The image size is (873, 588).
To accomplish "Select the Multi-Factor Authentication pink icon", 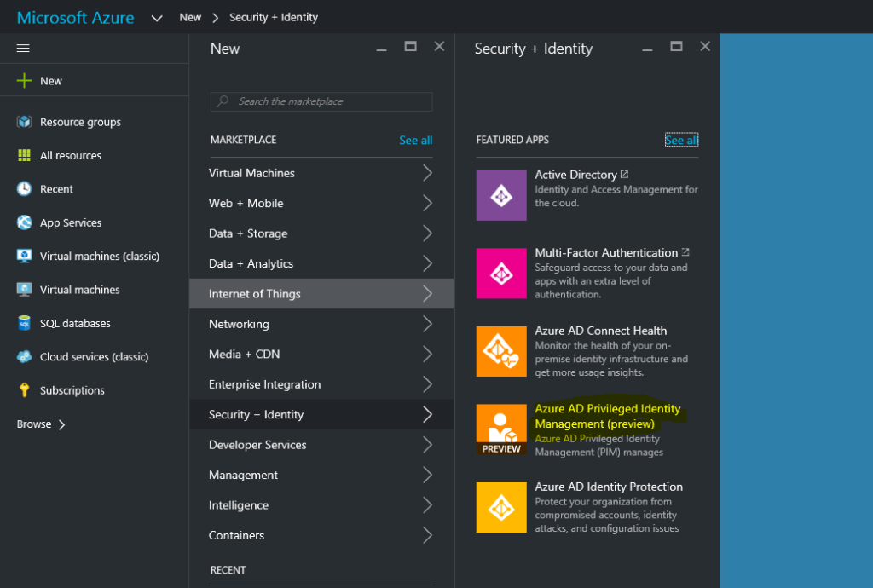I will point(501,274).
